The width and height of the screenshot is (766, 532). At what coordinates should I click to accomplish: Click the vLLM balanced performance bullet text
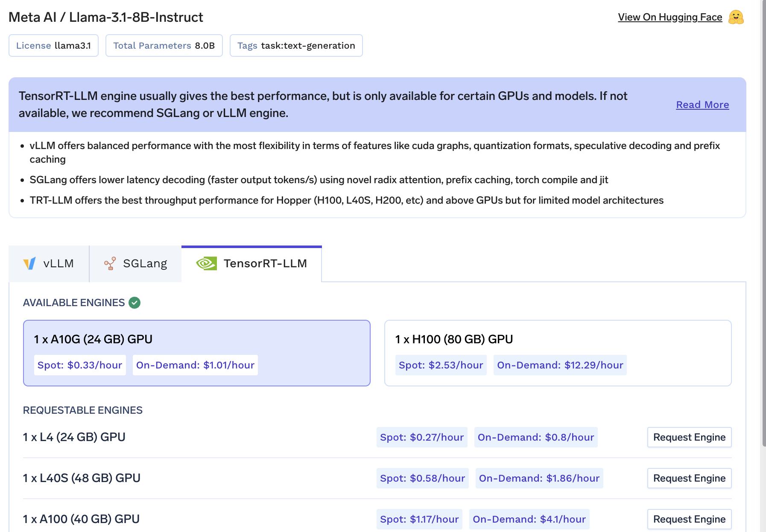coord(375,152)
